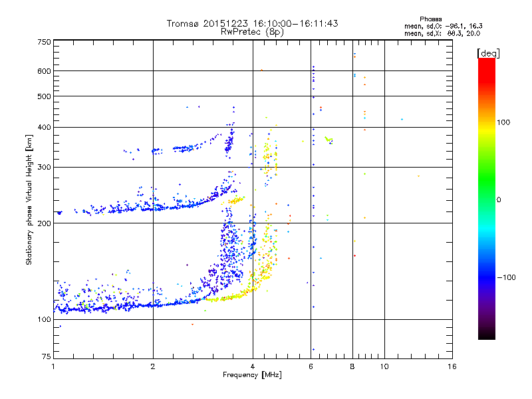Screen dimensions: 532x399
Task: Select the 'RwPretec (8p)' subtitle
Action: (252, 32)
